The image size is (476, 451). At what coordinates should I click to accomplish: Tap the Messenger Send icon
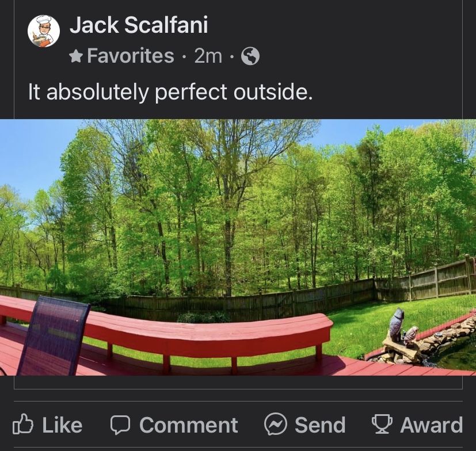click(x=275, y=425)
